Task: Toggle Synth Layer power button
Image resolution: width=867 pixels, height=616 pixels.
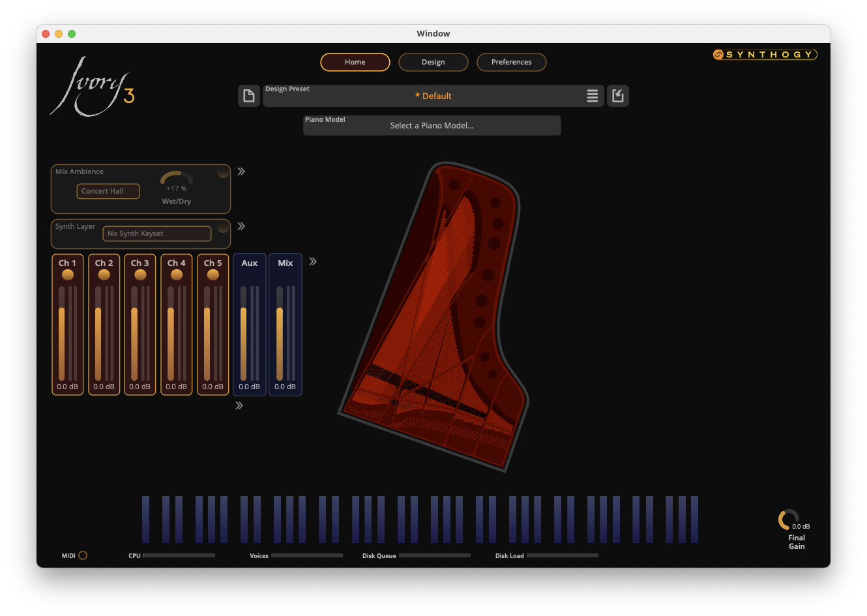Action: pos(223,227)
